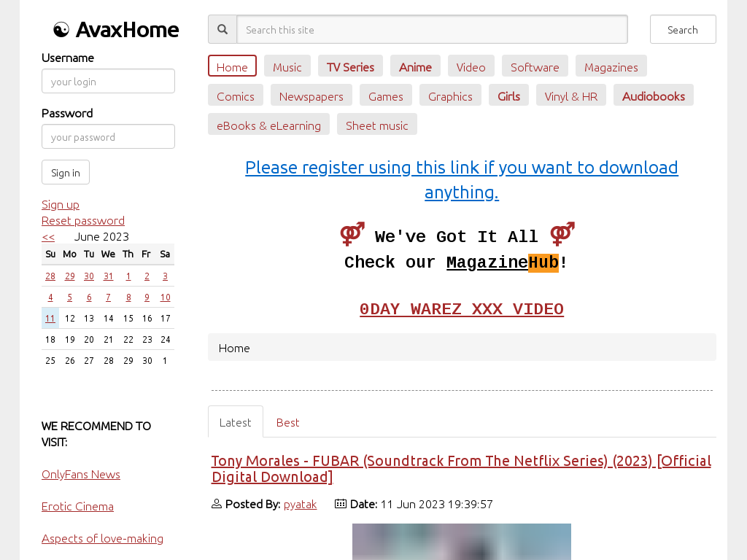Viewport: 747px width, 560px height.
Task: Open the MagazineHub link
Action: (502, 262)
